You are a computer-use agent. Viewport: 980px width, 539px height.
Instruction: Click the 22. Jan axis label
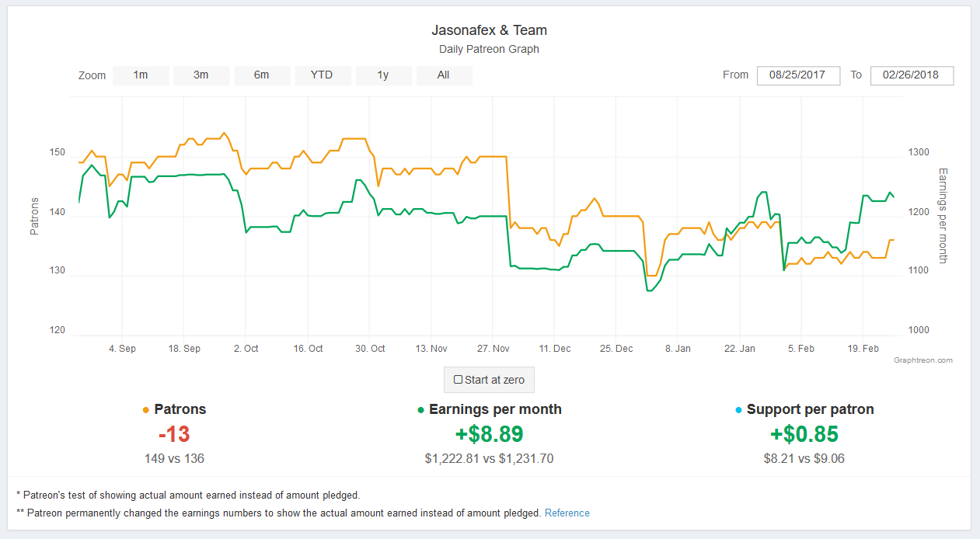tap(740, 349)
